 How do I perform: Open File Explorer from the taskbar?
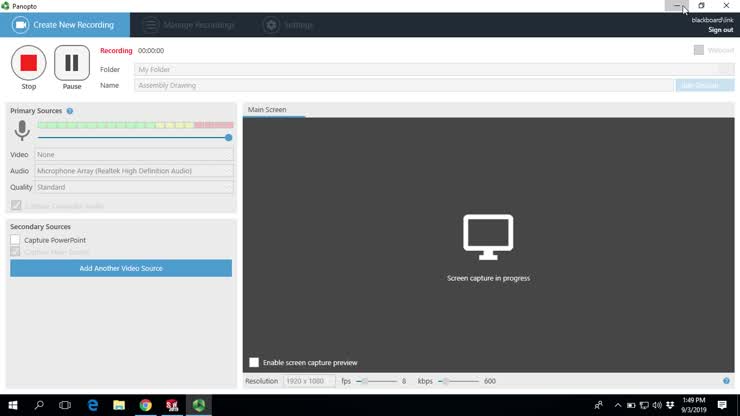click(x=119, y=405)
